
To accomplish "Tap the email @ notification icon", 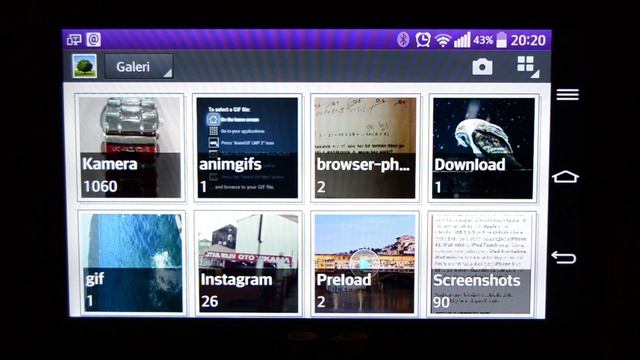I will pos(93,40).
